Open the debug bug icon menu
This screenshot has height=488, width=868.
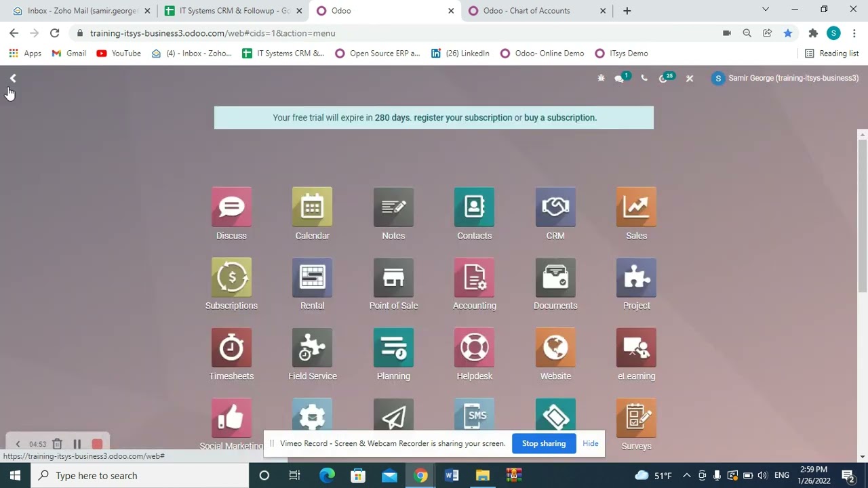[601, 79]
